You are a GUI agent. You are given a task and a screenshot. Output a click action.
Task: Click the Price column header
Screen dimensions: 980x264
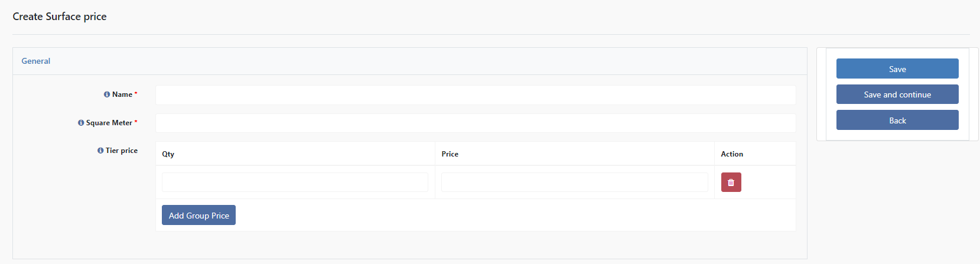[450, 154]
